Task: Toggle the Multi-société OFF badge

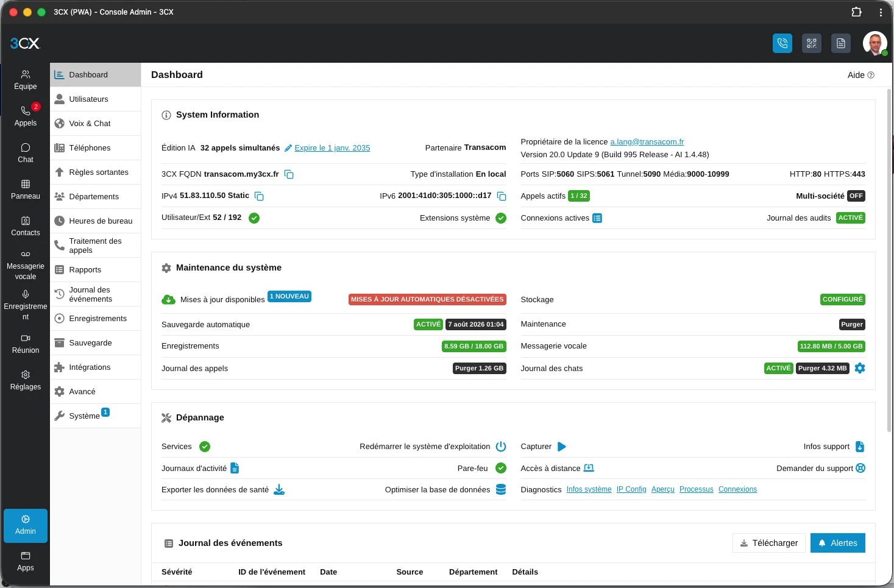Action: tap(856, 196)
